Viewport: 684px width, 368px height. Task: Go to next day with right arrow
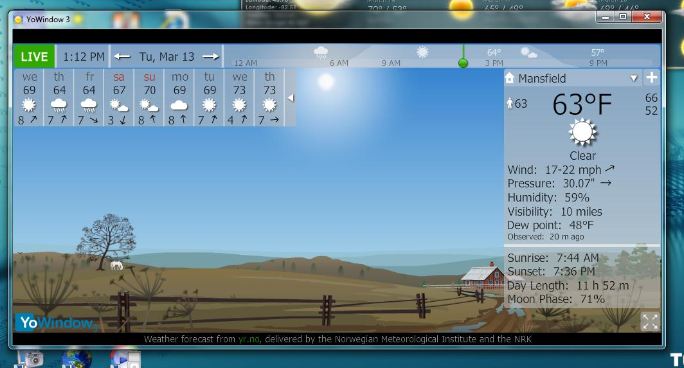(x=211, y=57)
